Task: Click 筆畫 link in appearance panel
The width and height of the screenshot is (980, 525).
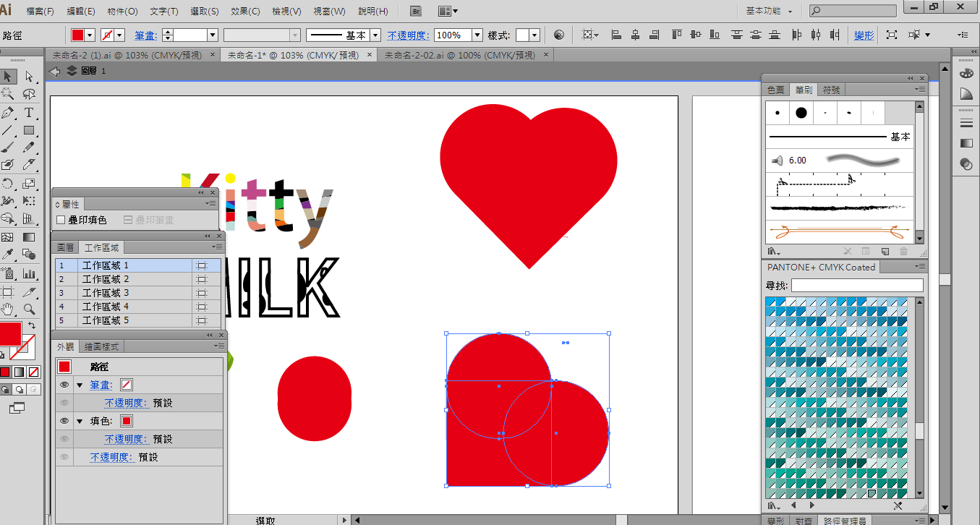Action: (x=100, y=385)
